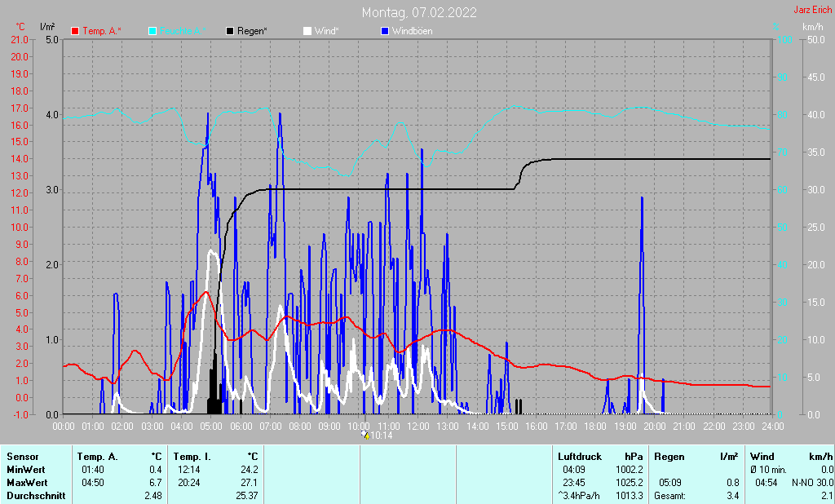Click the '12:00' time axis label
Screen dimensions: 835x504
[418, 427]
